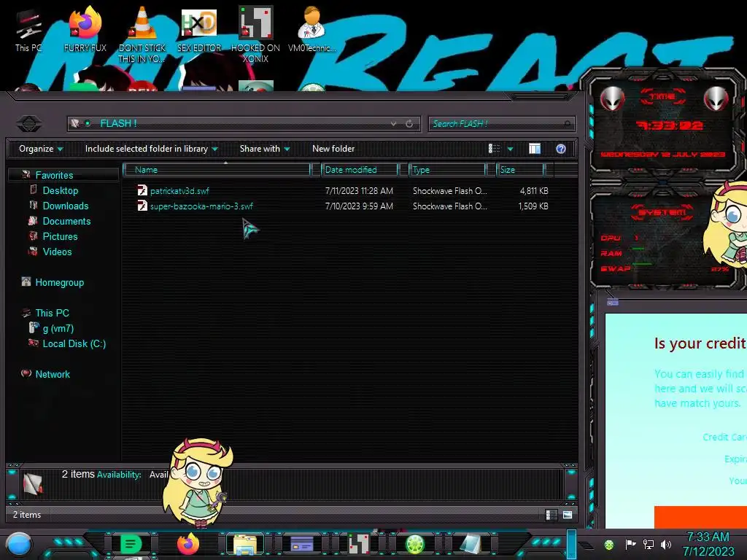Viewport: 747px width, 560px height.
Task: Open the VLC cone desktop shortcut
Action: tap(142, 34)
